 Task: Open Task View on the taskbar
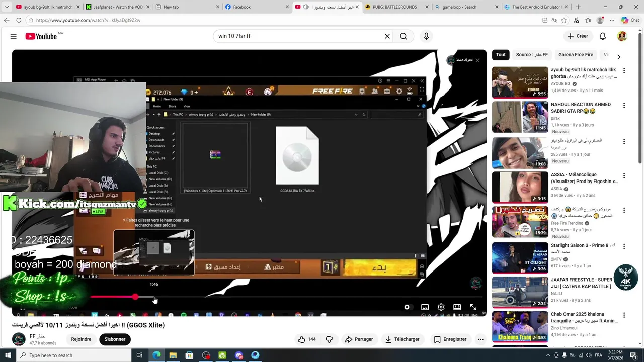(x=139, y=355)
